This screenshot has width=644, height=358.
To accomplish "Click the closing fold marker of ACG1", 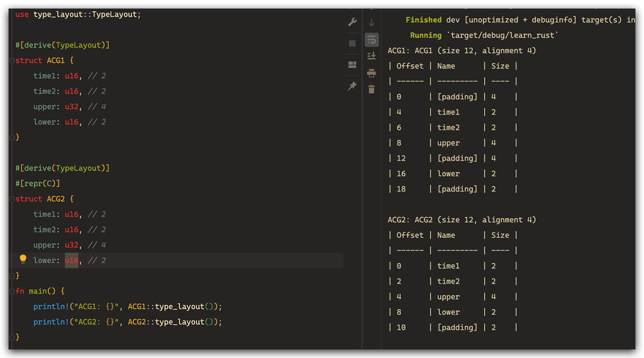I will 11,137.
